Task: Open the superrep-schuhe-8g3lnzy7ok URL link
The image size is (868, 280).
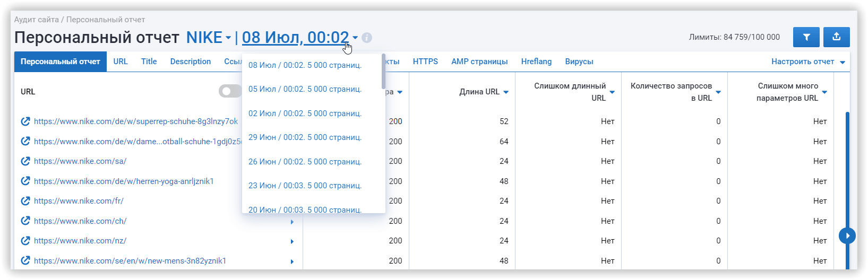Action: (136, 121)
